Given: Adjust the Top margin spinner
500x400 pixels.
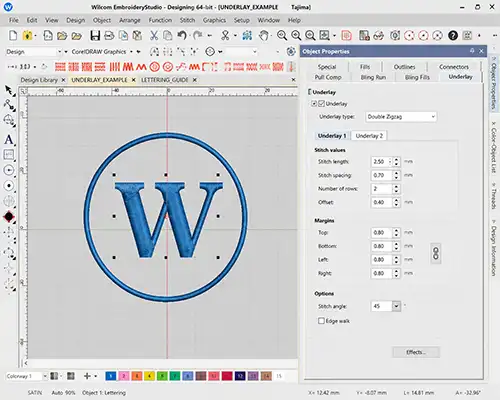Looking at the screenshot, I should [396, 233].
